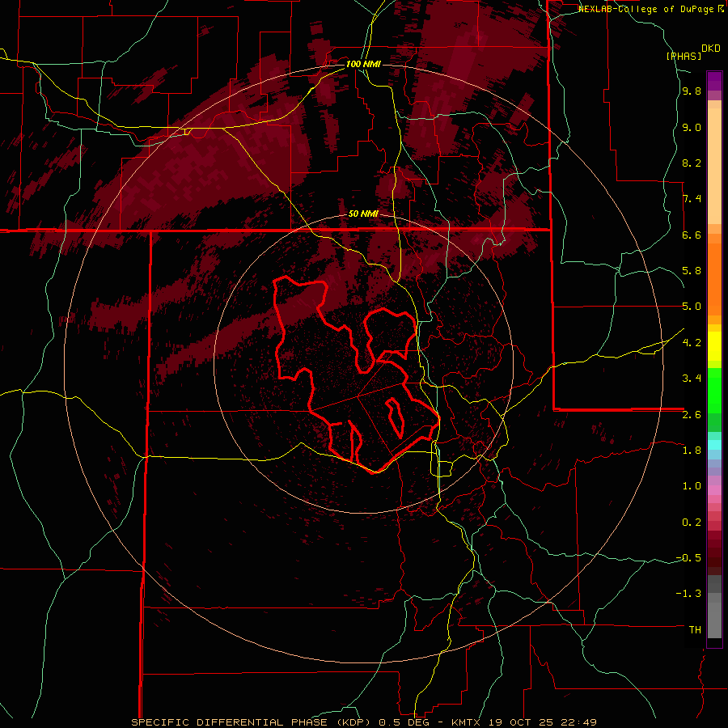This screenshot has width=728, height=728.
Task: Click the 5.8 value on color scale
Action: pyautogui.click(x=692, y=271)
